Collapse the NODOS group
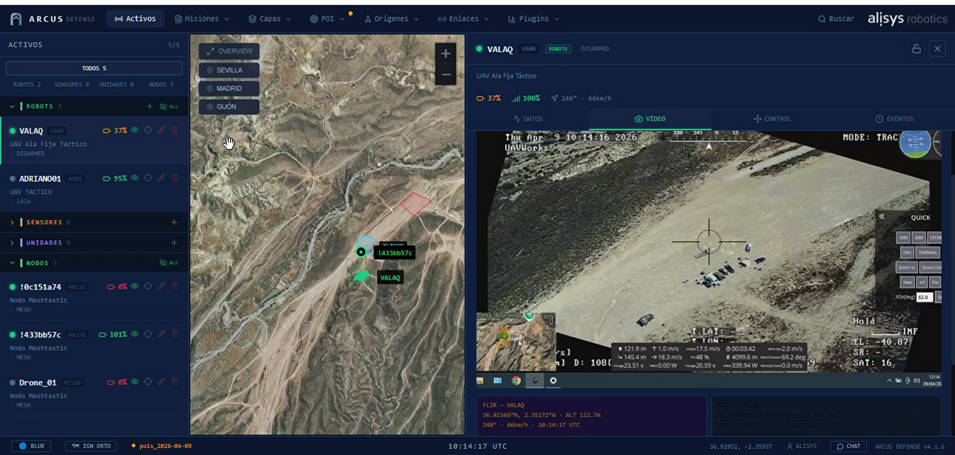The height and width of the screenshot is (455, 955). pos(12,263)
